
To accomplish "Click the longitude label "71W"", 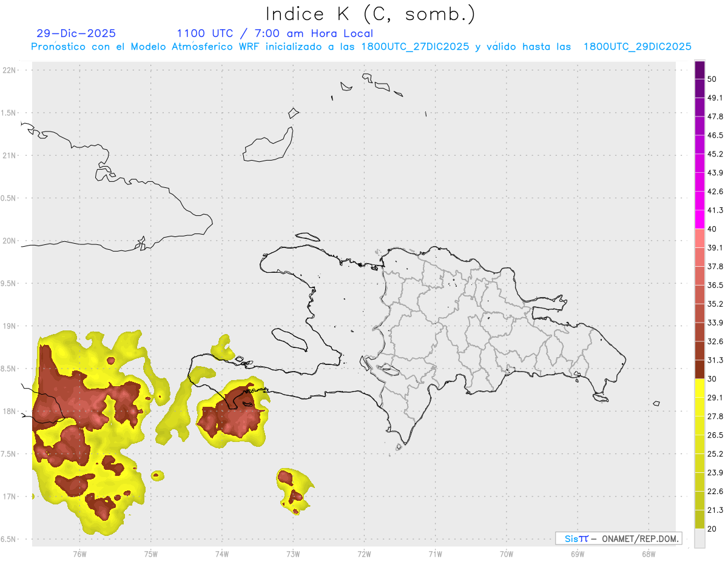I will [x=435, y=554].
